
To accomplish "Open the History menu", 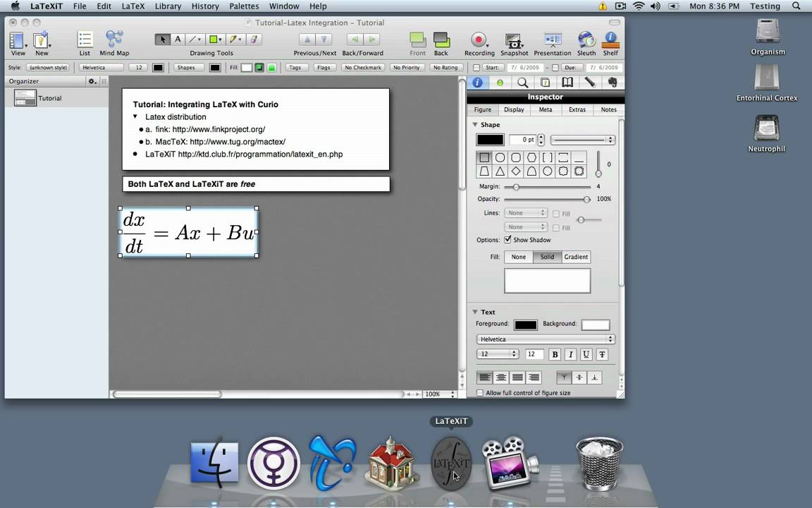I will coord(205,6).
